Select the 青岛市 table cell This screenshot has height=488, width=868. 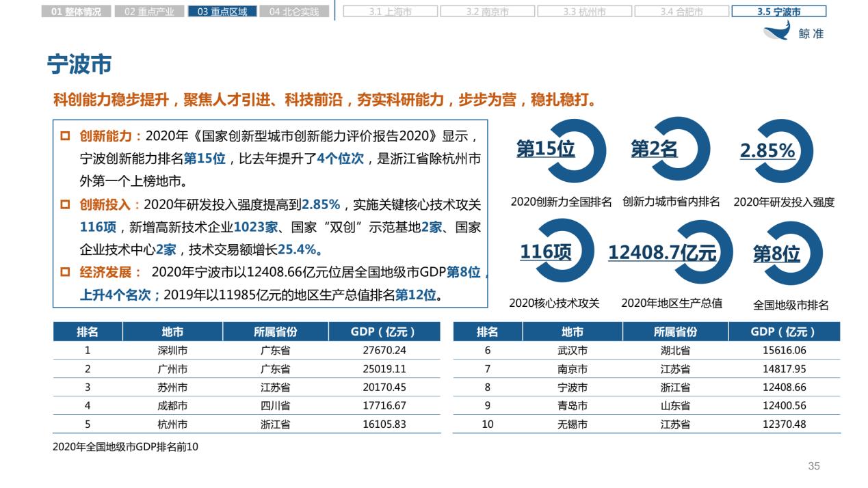pos(573,406)
